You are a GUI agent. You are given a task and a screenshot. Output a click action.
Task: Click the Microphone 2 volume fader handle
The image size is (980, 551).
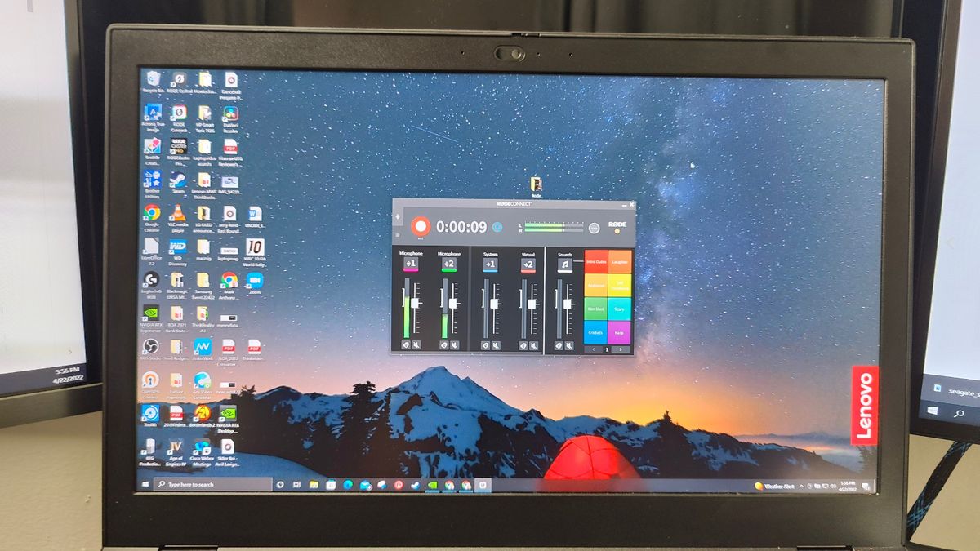(453, 304)
